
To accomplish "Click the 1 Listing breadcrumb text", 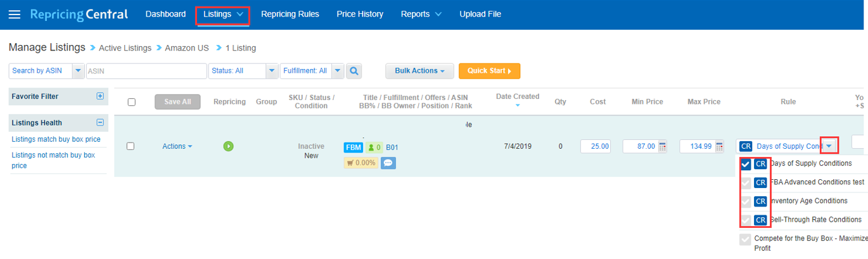I will point(241,48).
